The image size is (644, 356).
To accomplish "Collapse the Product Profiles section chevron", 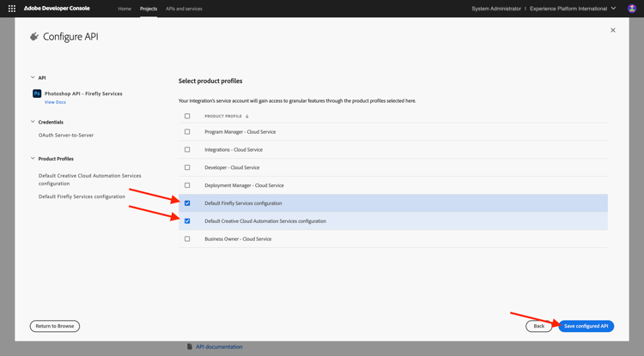I will point(33,159).
